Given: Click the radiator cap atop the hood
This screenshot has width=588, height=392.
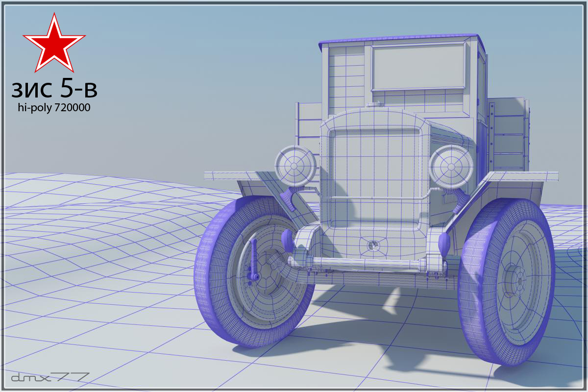Looking at the screenshot, I should point(376,105).
